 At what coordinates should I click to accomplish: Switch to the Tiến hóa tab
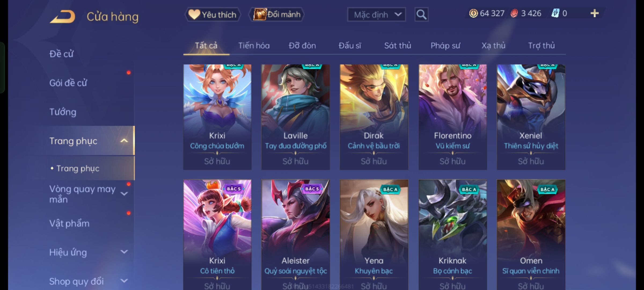point(254,46)
